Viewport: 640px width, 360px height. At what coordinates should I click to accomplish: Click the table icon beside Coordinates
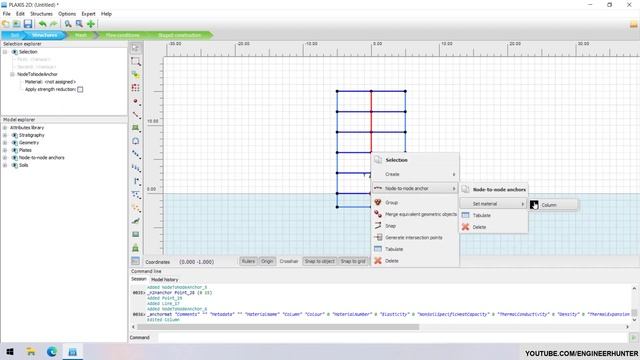pos(136,261)
